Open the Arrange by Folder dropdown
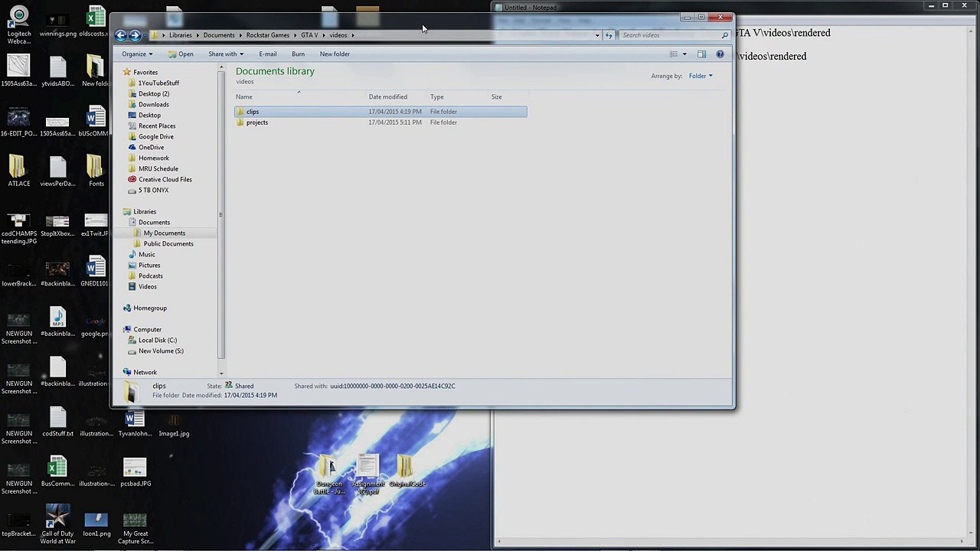The image size is (980, 551). pos(701,76)
